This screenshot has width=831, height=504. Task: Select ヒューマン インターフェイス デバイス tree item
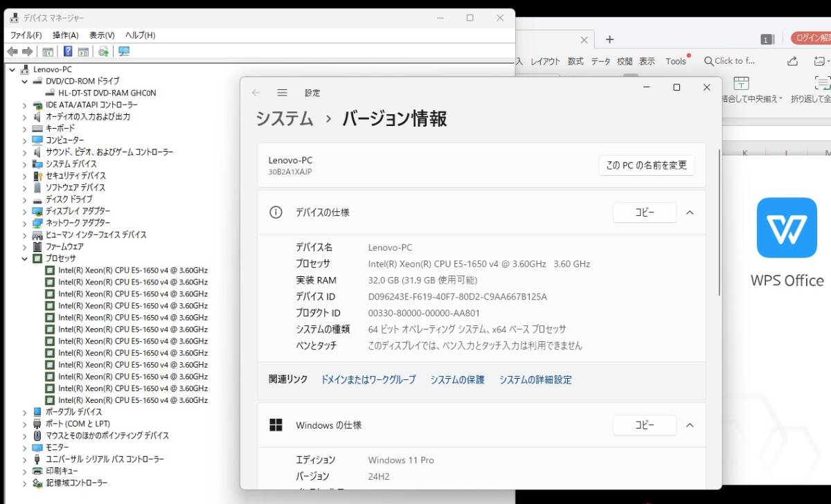point(96,235)
